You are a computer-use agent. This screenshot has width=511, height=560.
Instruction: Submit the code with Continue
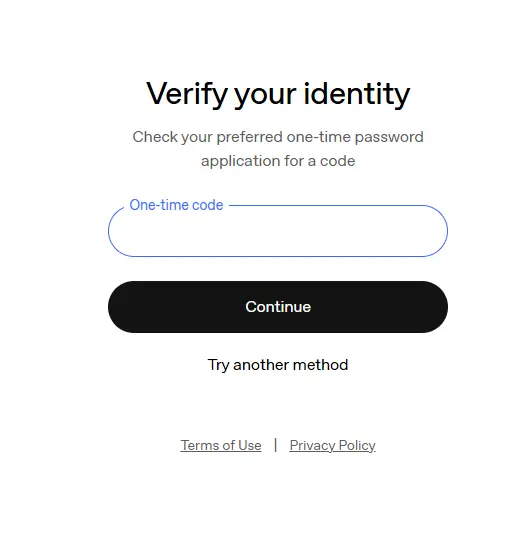click(x=278, y=307)
